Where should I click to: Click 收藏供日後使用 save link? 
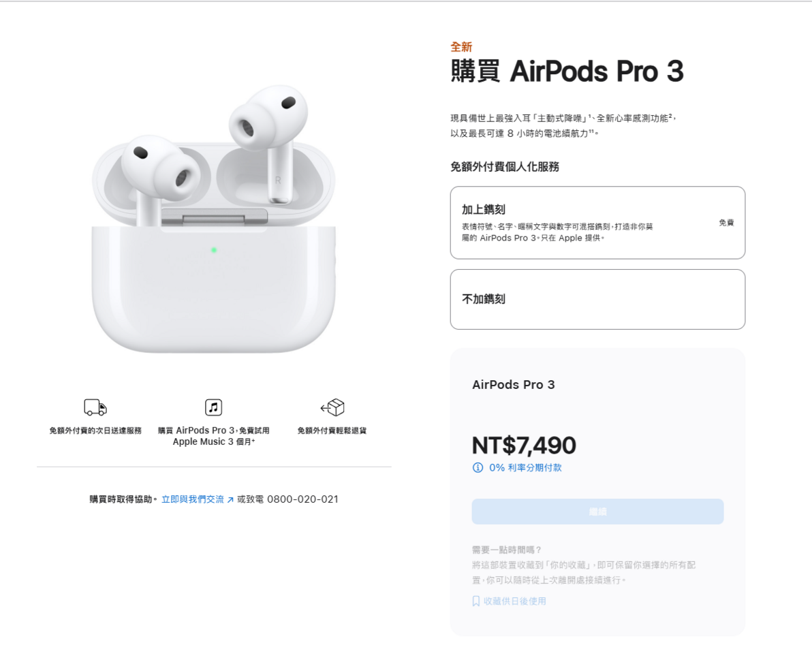(514, 601)
